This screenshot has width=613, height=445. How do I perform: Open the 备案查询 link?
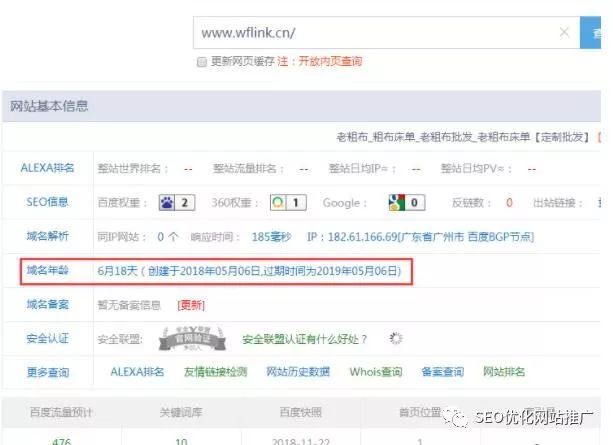[443, 371]
